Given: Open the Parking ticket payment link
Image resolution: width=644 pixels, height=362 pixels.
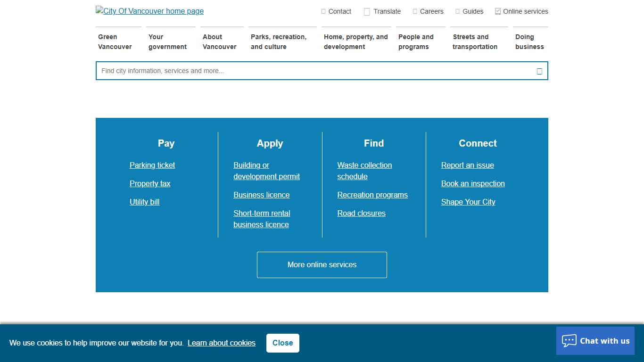Looking at the screenshot, I should (x=152, y=165).
